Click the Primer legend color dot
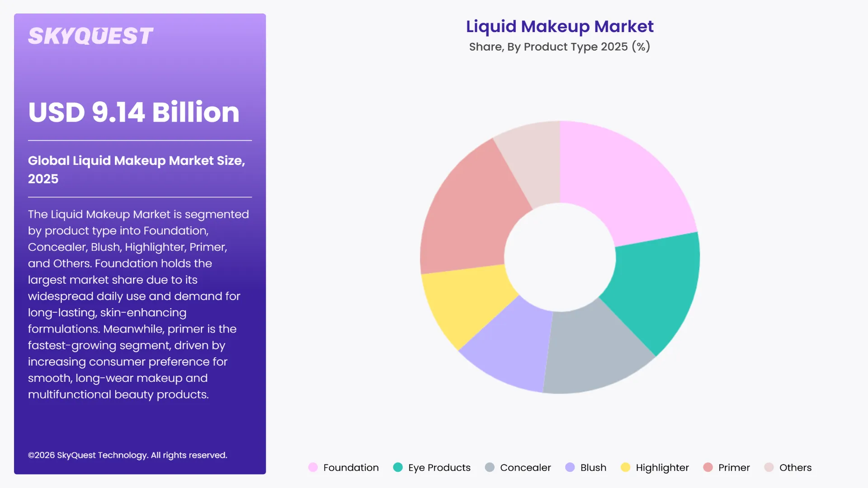 pyautogui.click(x=708, y=467)
